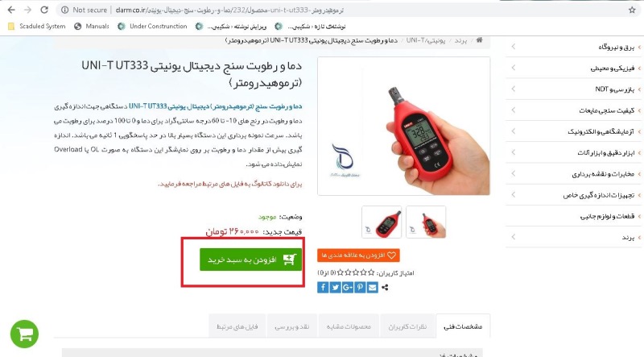The height and width of the screenshot is (357, 644).
Task: Open floating green cart icon
Action: 25,334
